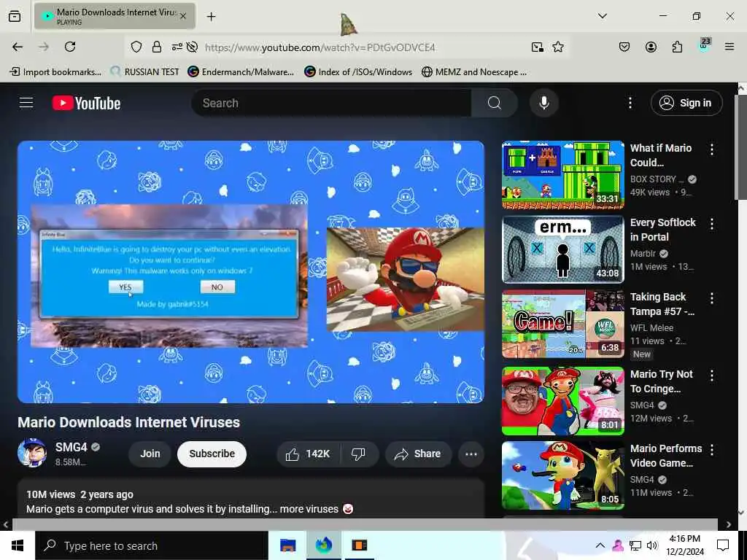Click the Windows taskbar search box
Viewport: 747px width, 560px height.
(152, 545)
